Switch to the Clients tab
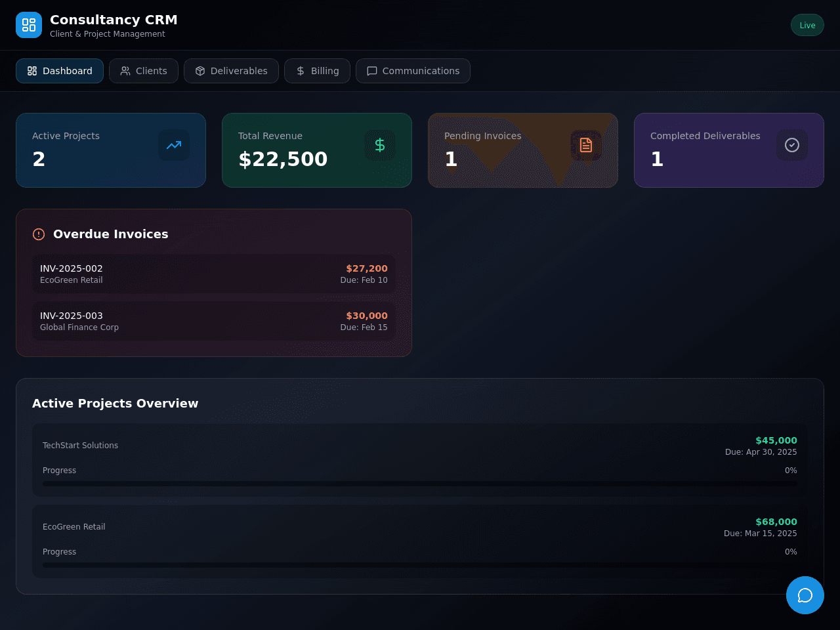Screen dimensions: 840x630 144,71
